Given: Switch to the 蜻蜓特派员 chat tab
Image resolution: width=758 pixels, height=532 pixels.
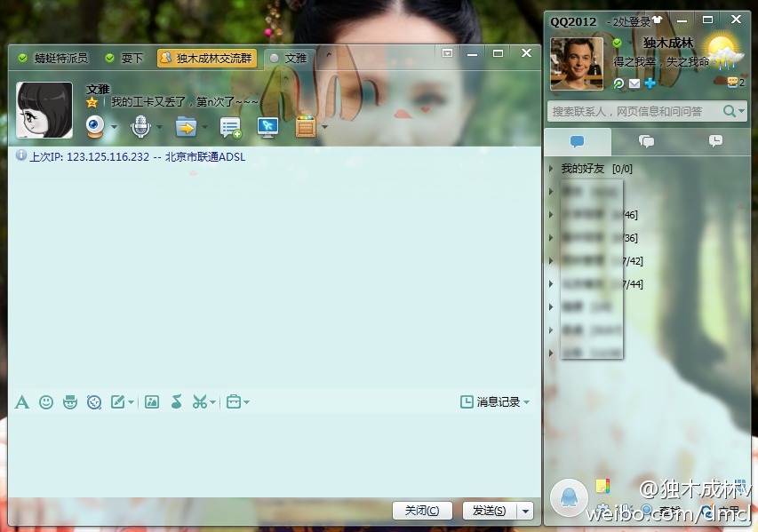Looking at the screenshot, I should (52, 59).
